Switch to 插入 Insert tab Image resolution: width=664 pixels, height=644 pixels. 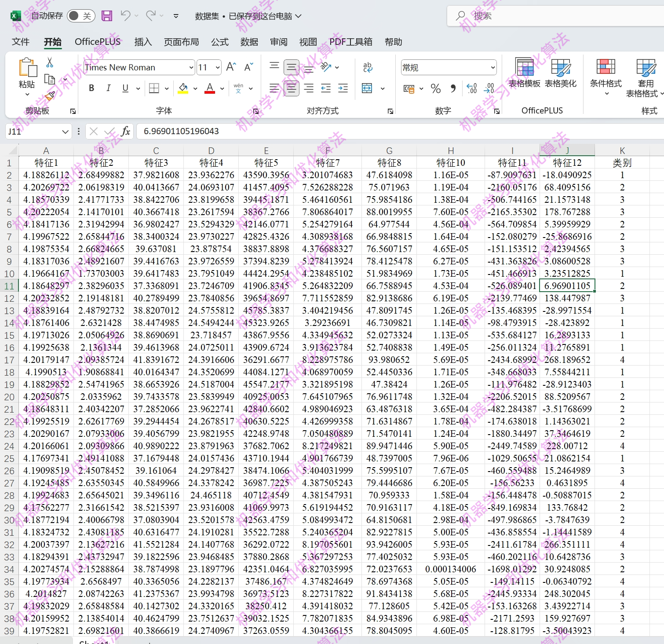point(143,42)
